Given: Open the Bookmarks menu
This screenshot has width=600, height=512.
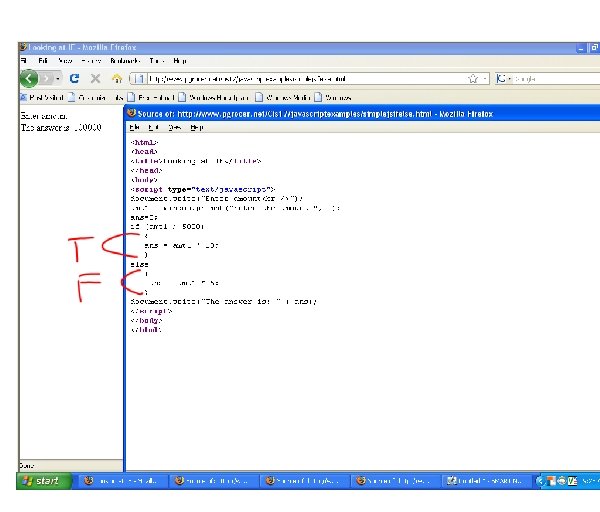Looking at the screenshot, I should [x=125, y=60].
